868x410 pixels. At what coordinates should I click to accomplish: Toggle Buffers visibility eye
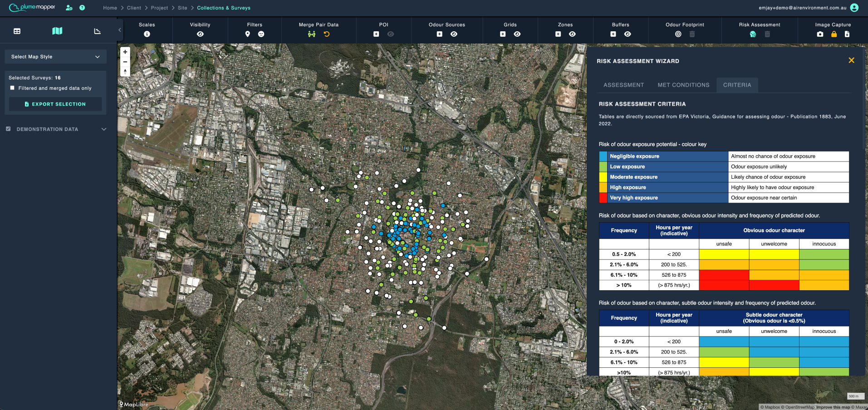628,34
